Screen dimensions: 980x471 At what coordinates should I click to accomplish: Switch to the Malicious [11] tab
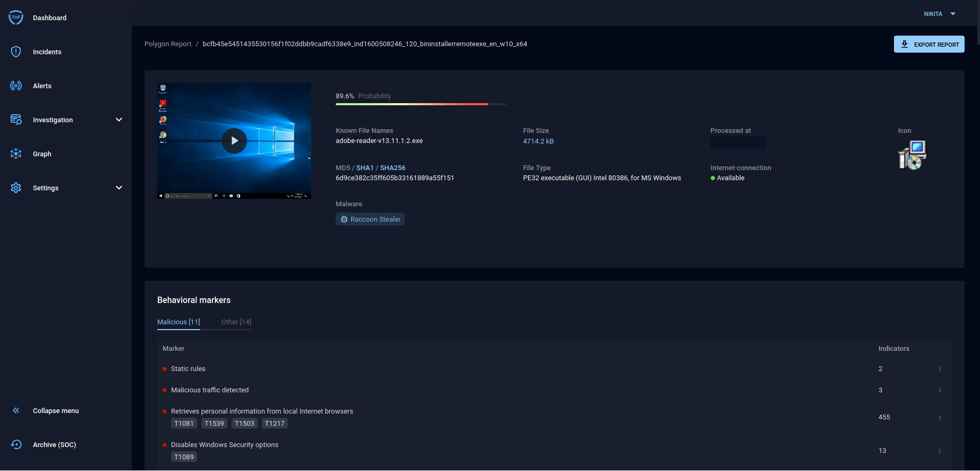coord(178,322)
